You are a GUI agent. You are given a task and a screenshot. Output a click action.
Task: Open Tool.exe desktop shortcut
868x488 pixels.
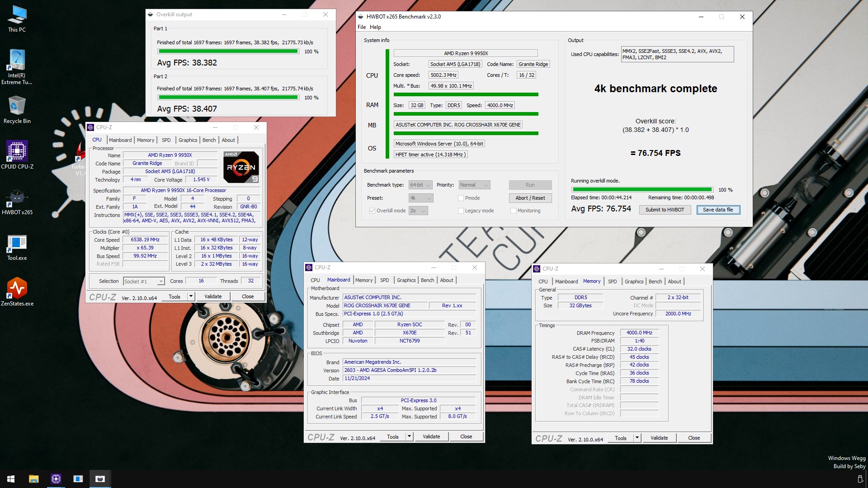[x=17, y=247]
